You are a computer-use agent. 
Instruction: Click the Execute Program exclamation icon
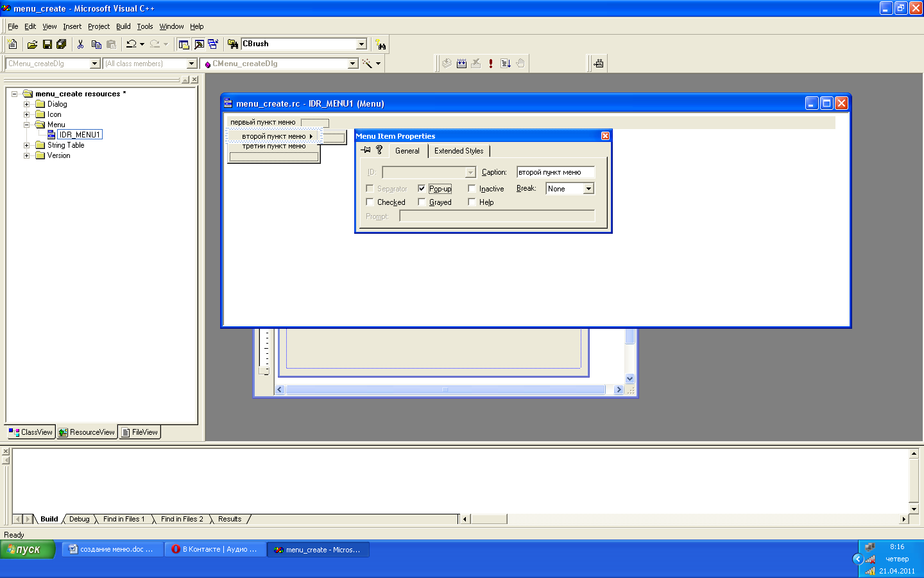tap(491, 64)
